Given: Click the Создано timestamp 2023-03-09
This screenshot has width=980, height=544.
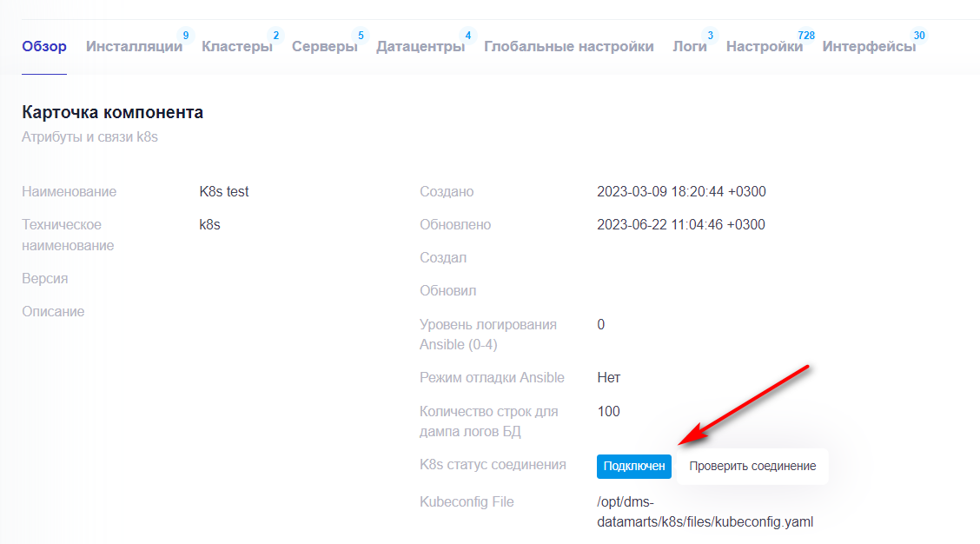Looking at the screenshot, I should tap(681, 192).
